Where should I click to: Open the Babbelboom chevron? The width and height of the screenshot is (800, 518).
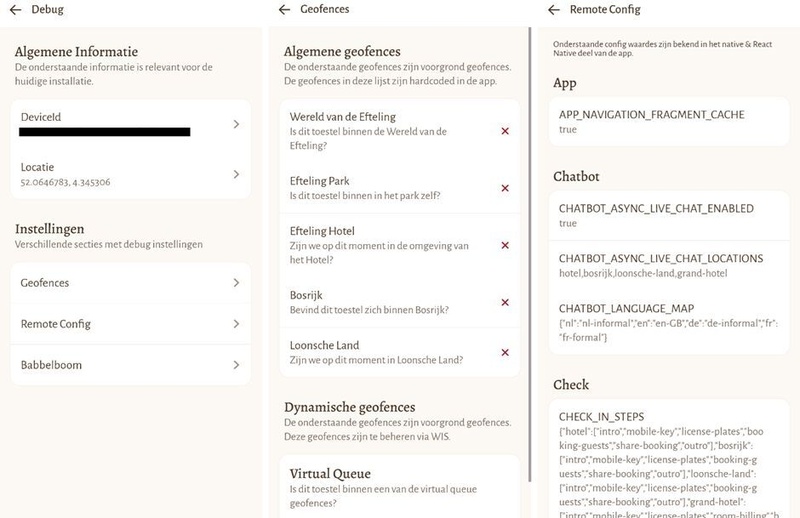coord(236,365)
